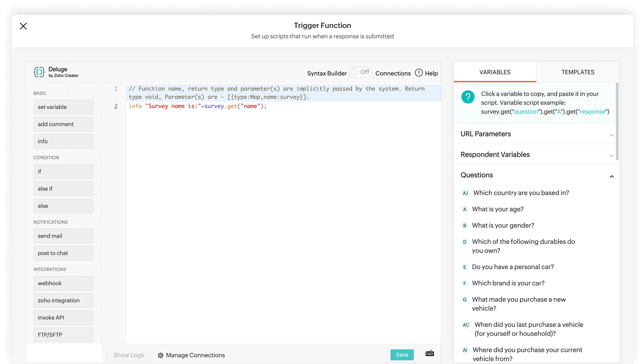This screenshot has width=644, height=364.
Task: Click the teal variable help icon
Action: tap(468, 97)
